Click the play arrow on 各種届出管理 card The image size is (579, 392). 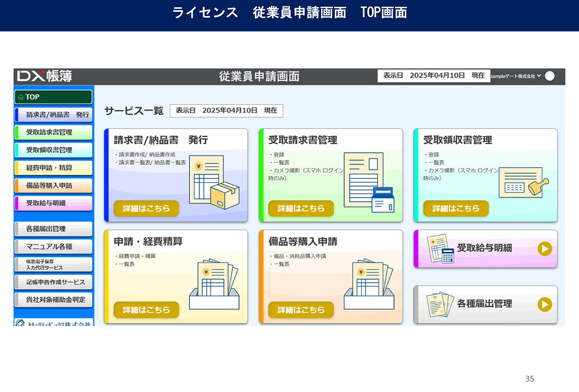tap(545, 304)
